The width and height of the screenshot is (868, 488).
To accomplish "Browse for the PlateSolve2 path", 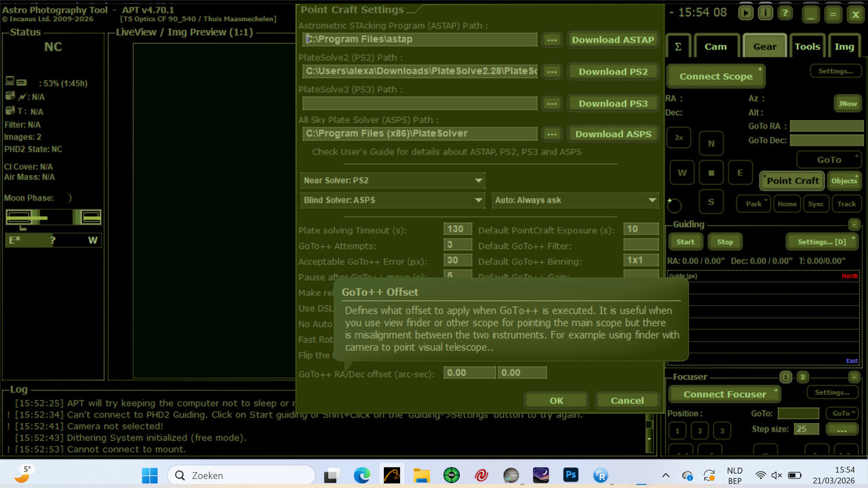I will 552,72.
